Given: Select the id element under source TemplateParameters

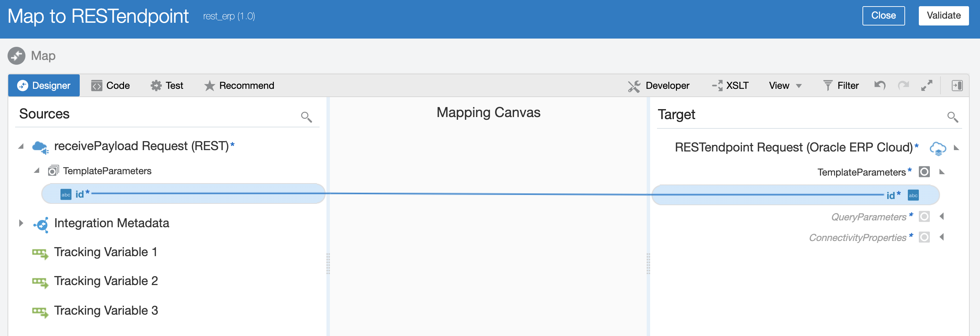Looking at the screenshot, I should [79, 194].
